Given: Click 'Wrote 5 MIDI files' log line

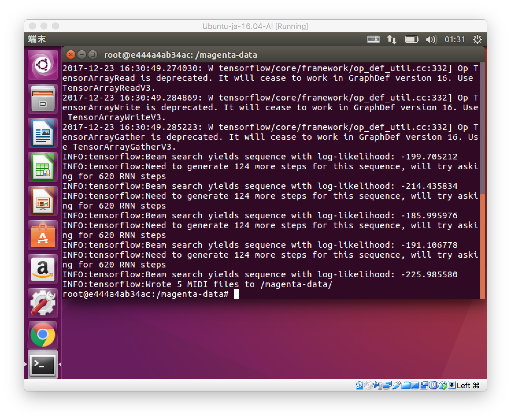Looking at the screenshot, I should point(198,284).
